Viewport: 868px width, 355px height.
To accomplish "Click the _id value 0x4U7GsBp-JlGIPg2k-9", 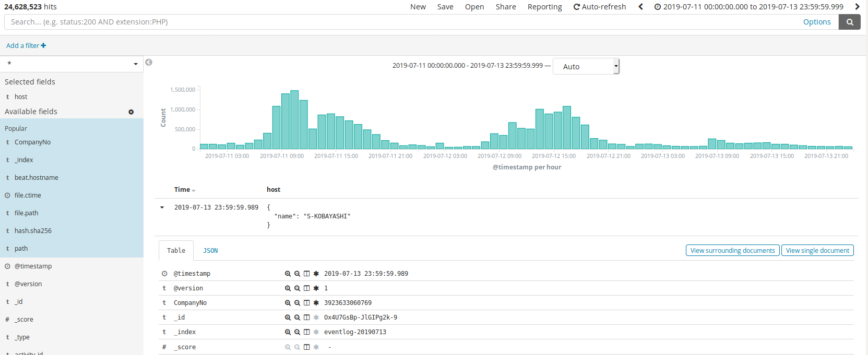I will pyautogui.click(x=360, y=317).
